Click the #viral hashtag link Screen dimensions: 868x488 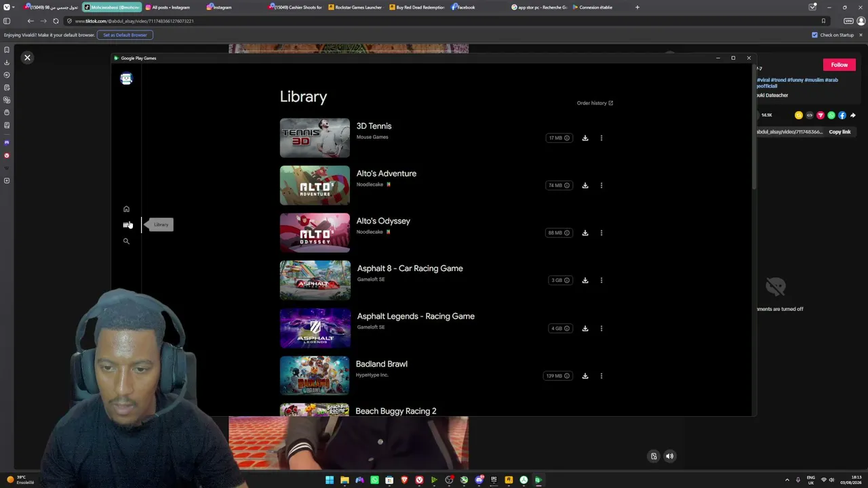point(764,80)
